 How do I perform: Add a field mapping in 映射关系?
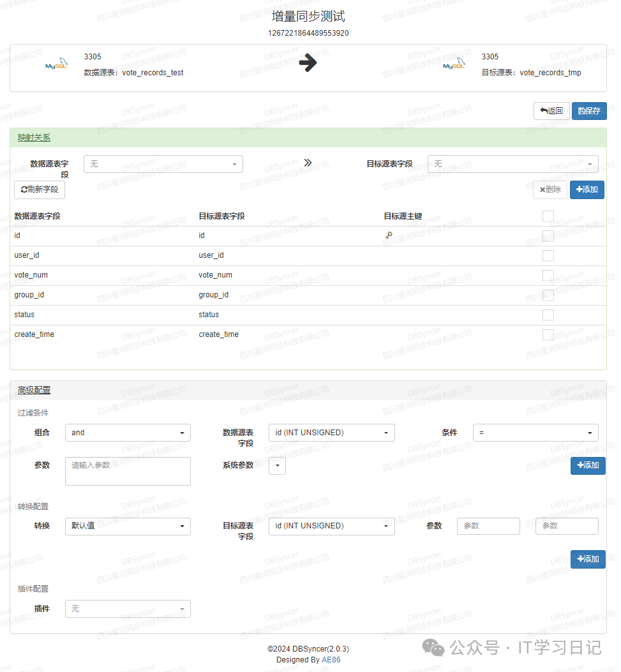point(587,190)
